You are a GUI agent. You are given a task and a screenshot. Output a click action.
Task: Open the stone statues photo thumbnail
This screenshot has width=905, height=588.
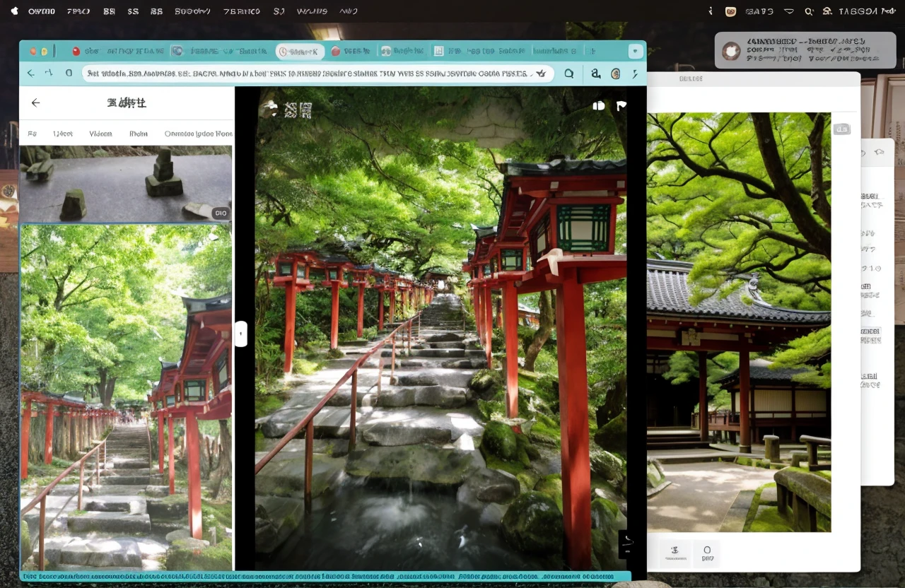[125, 184]
